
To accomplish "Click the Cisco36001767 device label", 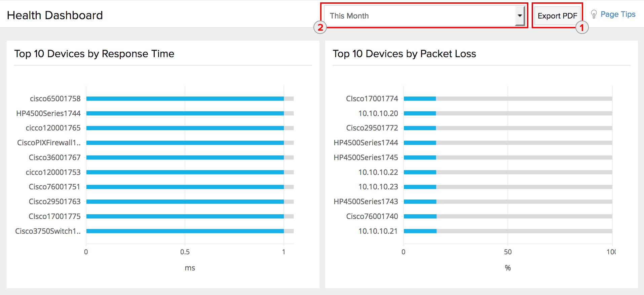I will pos(54,157).
